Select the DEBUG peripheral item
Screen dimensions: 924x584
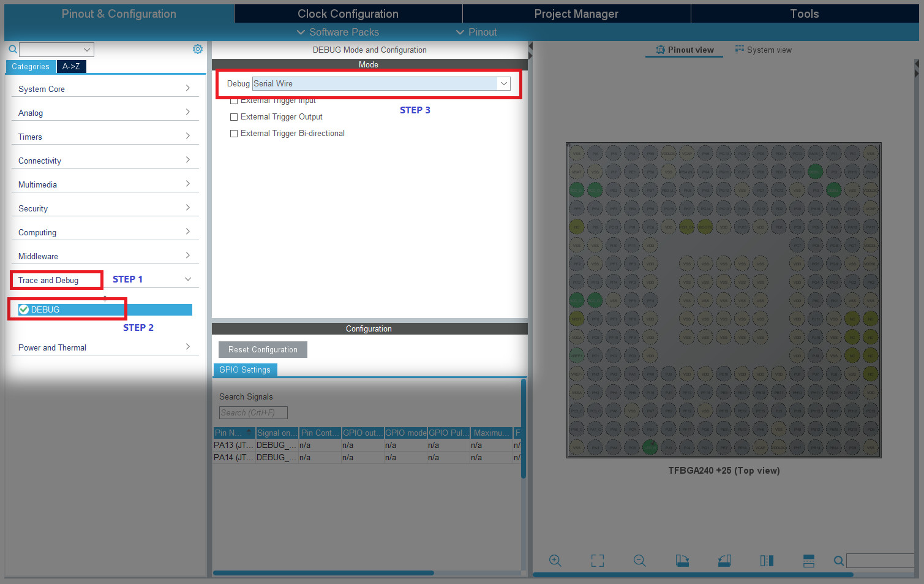coord(105,309)
